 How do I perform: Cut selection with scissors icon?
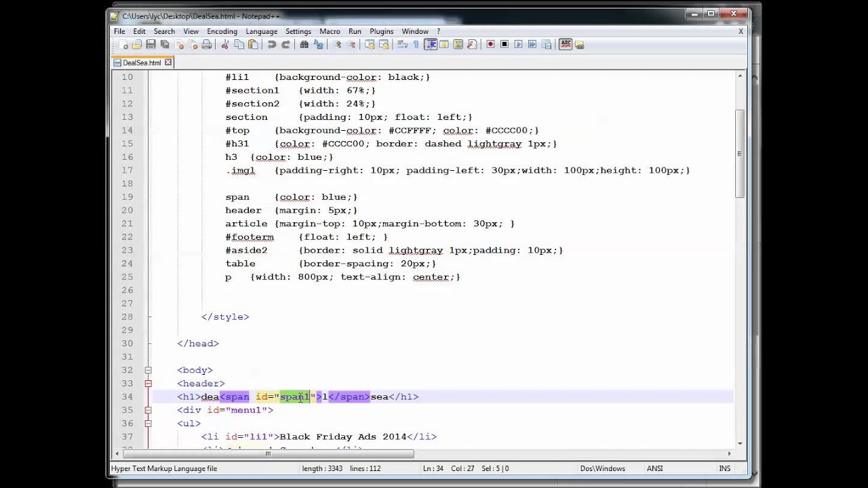[x=225, y=45]
